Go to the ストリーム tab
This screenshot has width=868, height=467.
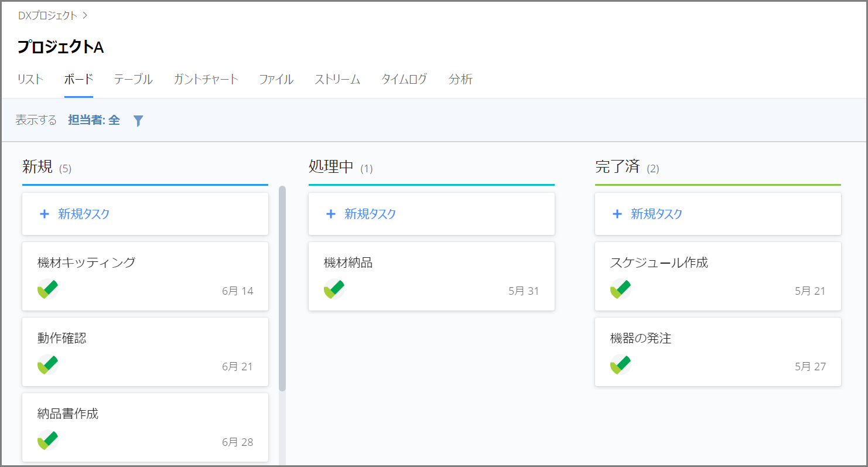[337, 79]
